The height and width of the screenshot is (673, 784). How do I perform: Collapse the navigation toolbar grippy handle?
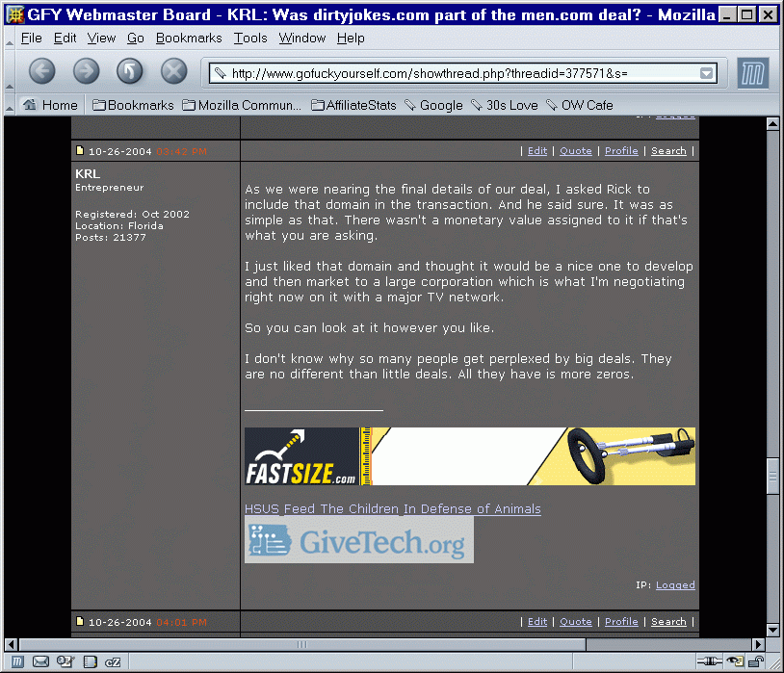[10, 72]
